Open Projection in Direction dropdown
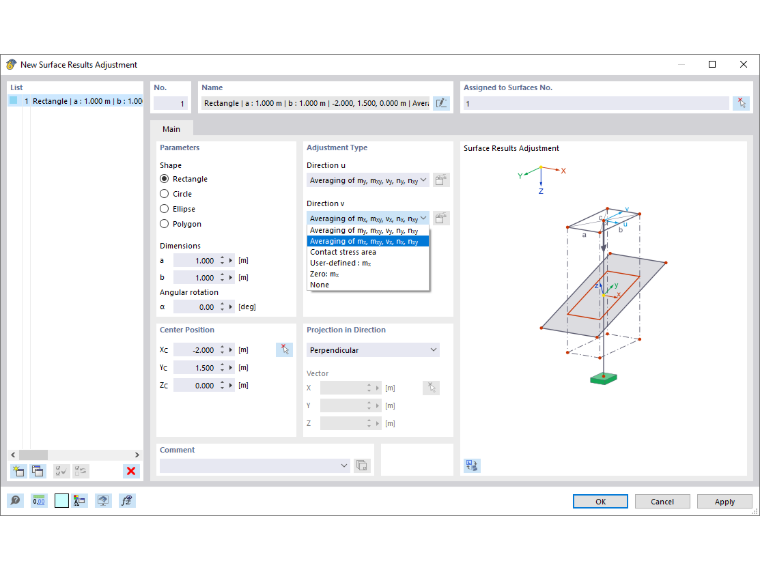The width and height of the screenshot is (760, 570). coord(373,350)
